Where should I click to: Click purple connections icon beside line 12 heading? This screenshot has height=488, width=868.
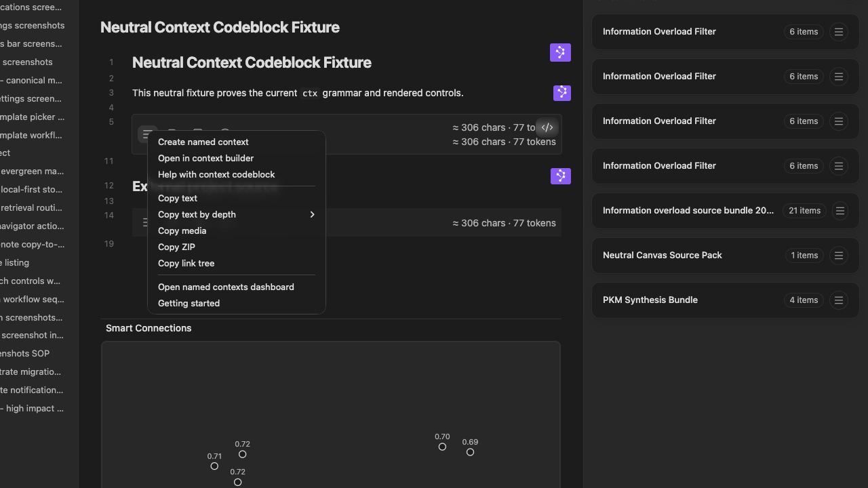click(x=560, y=176)
